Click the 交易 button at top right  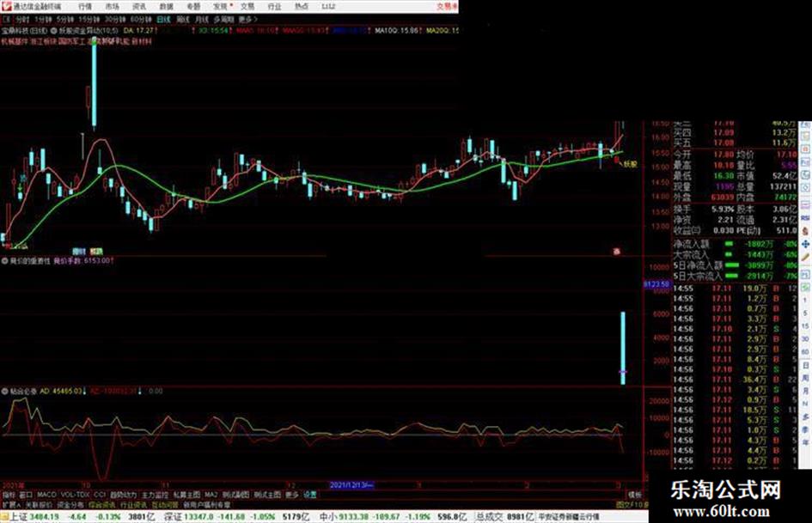click(x=447, y=7)
